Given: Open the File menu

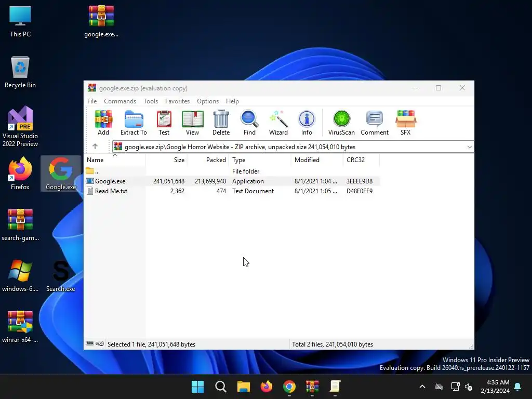Looking at the screenshot, I should point(92,101).
